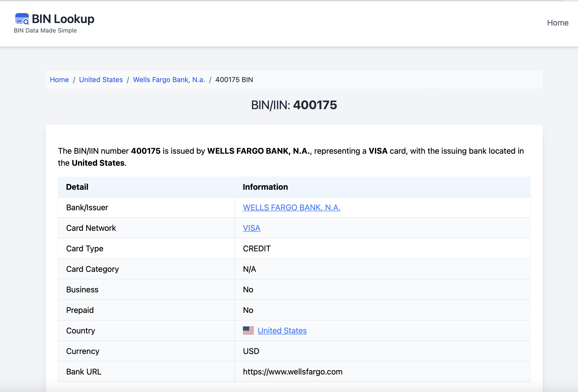This screenshot has width=578, height=392.
Task: Click the Prepaid row label
Action: click(80, 310)
